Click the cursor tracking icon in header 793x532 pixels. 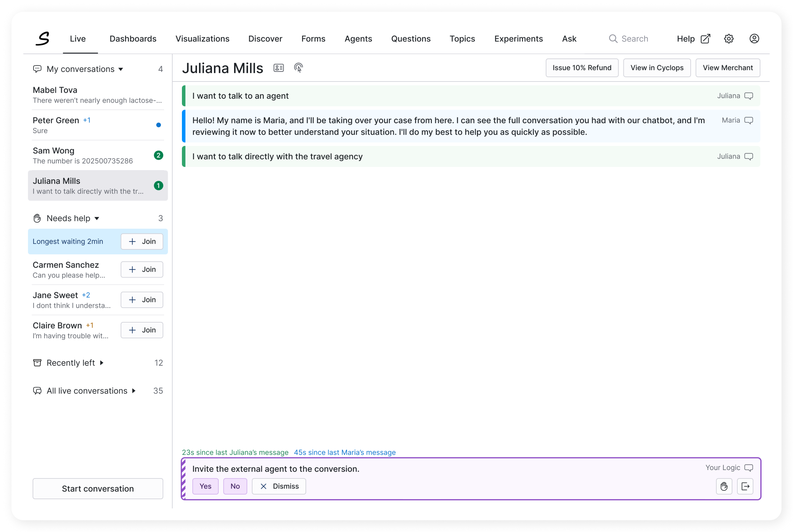pos(298,68)
